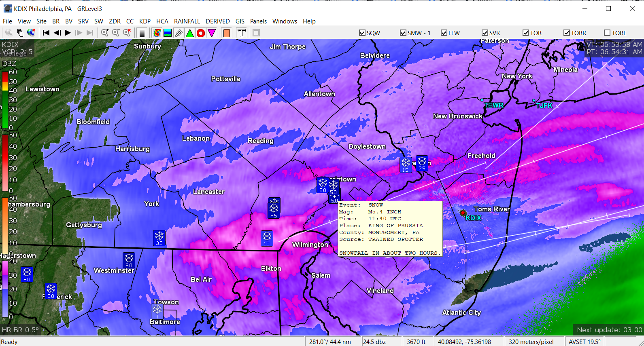
Task: Click the copy image icon
Action: point(20,33)
